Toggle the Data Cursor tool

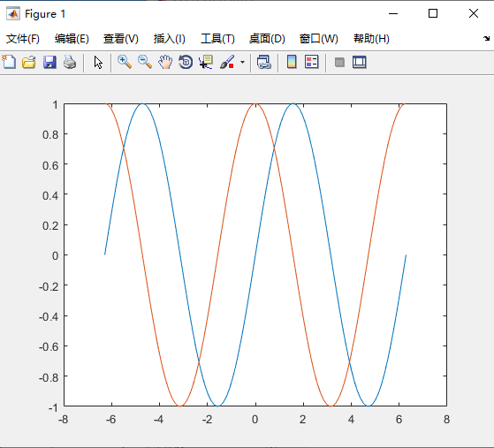click(x=206, y=62)
